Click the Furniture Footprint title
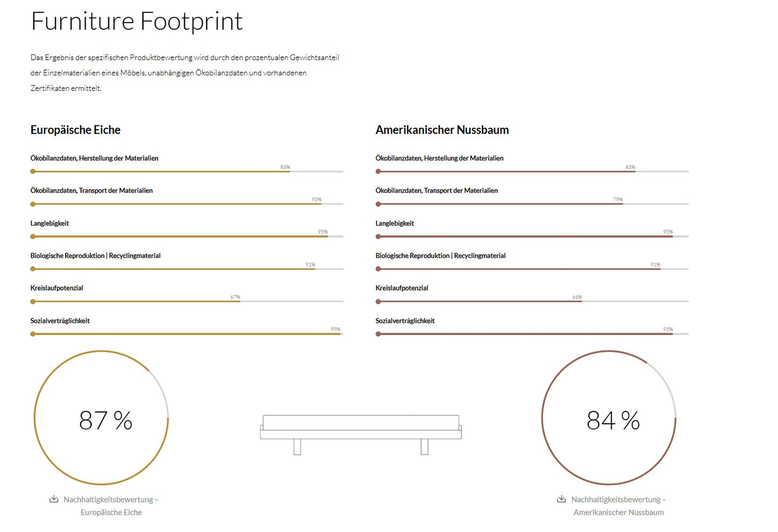The image size is (778, 532). 137,22
